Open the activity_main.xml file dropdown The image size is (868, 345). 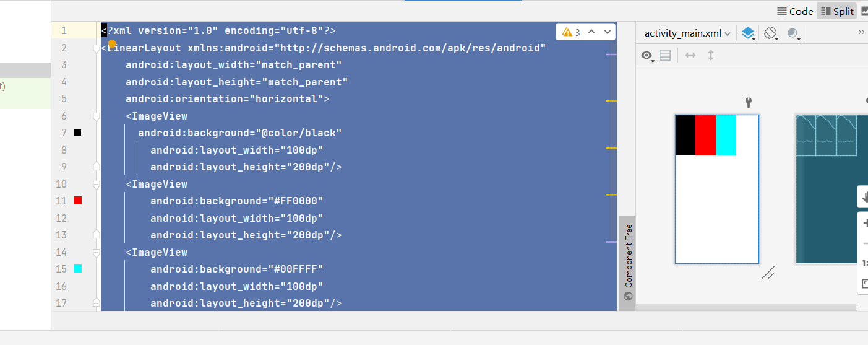[687, 33]
